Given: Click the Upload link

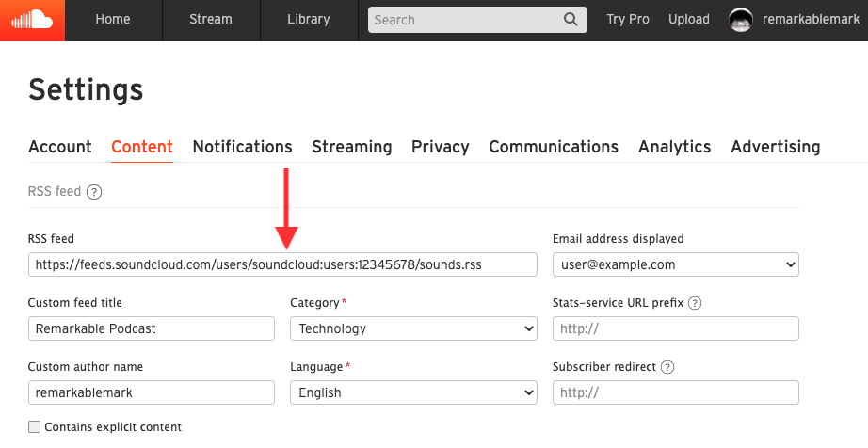Looking at the screenshot, I should click(688, 20).
